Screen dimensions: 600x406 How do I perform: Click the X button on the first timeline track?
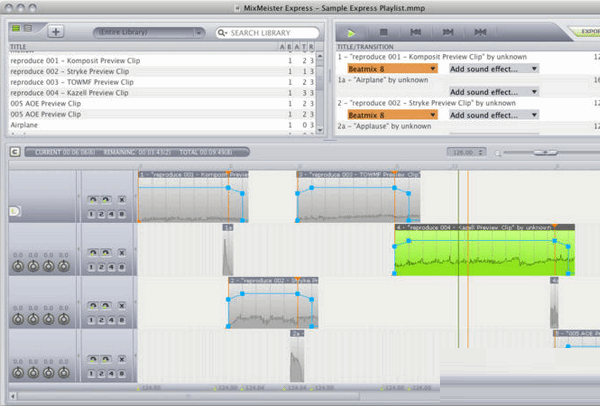122,199
